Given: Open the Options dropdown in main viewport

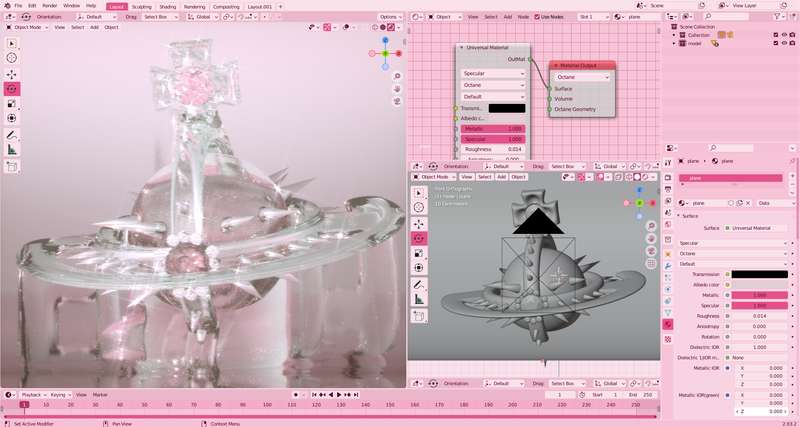Looking at the screenshot, I should click(390, 17).
